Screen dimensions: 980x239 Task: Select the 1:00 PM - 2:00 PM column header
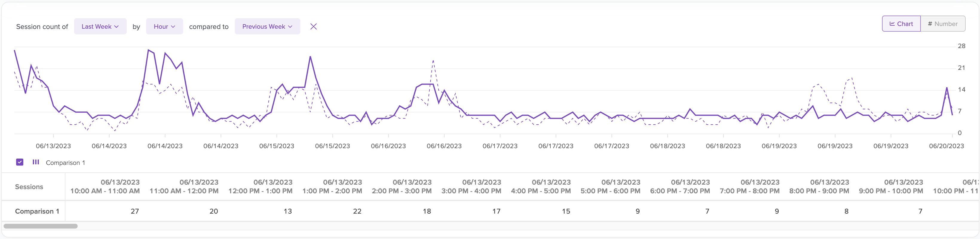[x=332, y=186]
